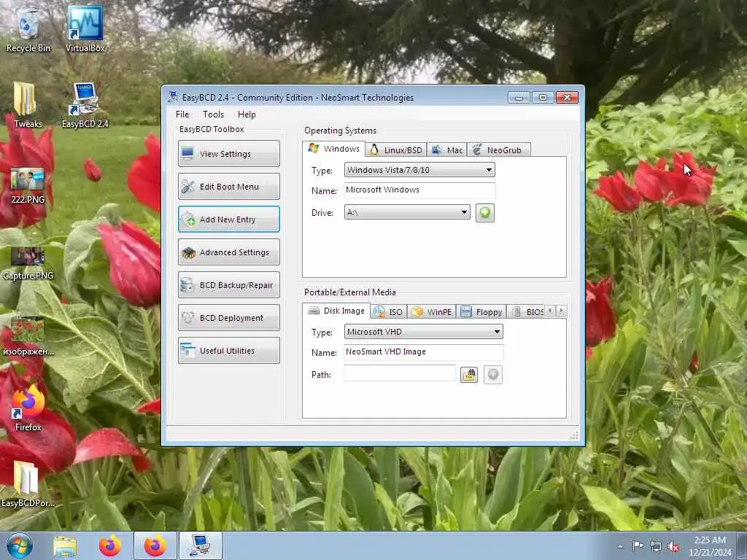Open Edit Boot Menu section
This screenshot has width=747, height=560.
pos(228,187)
